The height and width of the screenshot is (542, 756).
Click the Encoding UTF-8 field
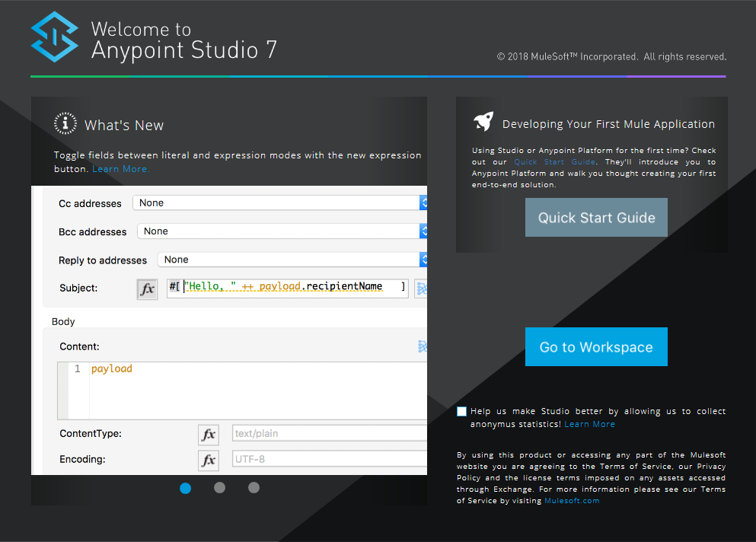click(330, 458)
